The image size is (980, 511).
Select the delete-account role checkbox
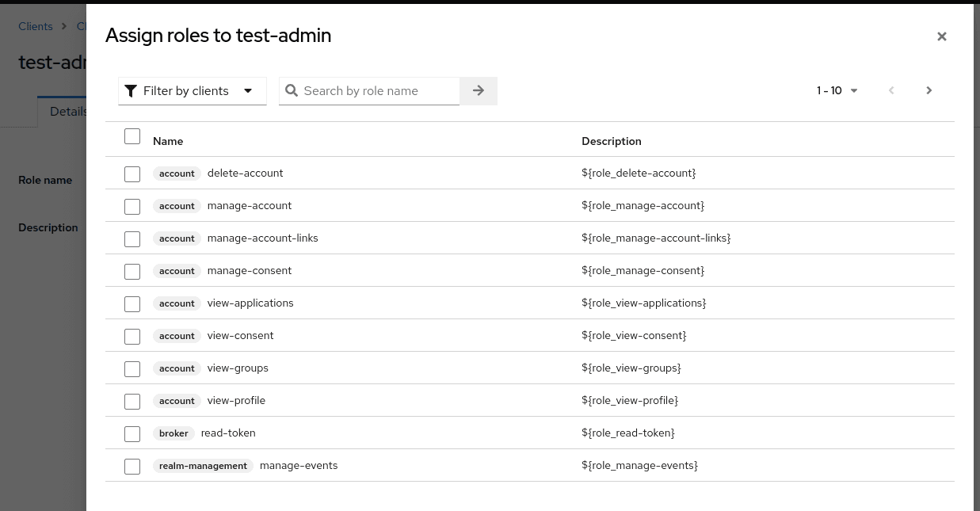coord(132,174)
